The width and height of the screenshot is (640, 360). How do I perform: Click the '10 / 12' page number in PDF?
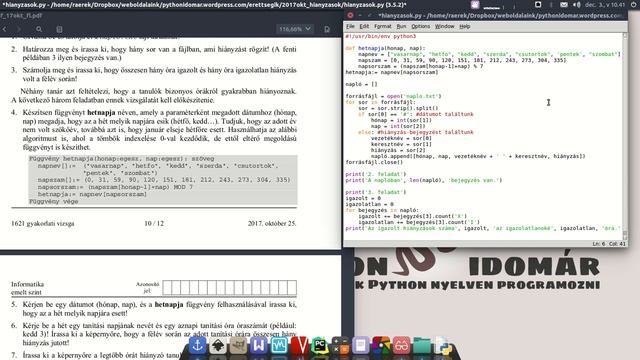click(154, 224)
